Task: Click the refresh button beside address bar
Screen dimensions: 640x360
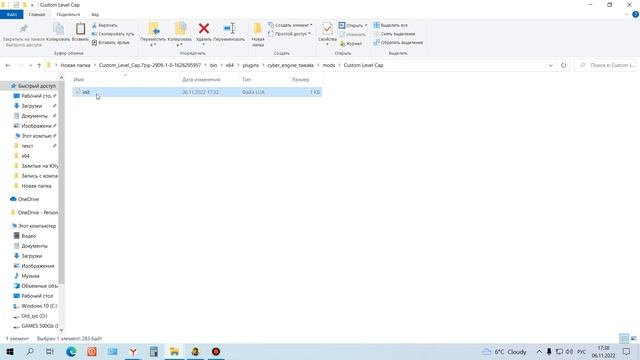Action: tap(564, 65)
